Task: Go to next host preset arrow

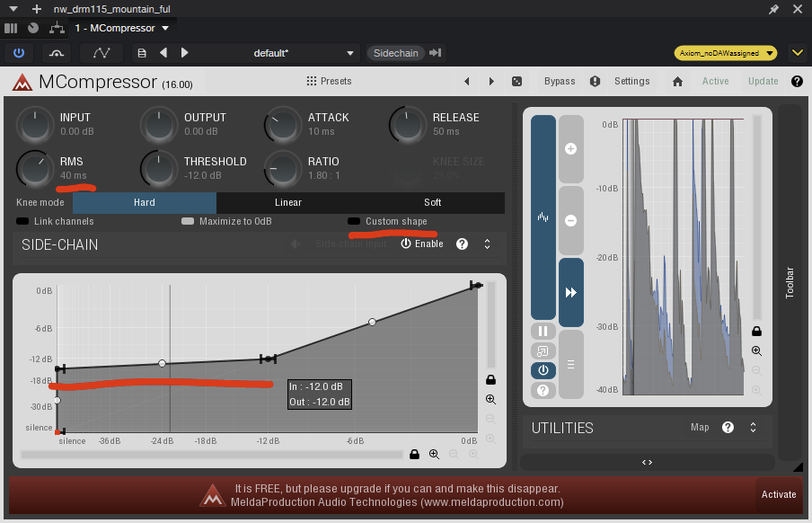Action: click(x=184, y=52)
